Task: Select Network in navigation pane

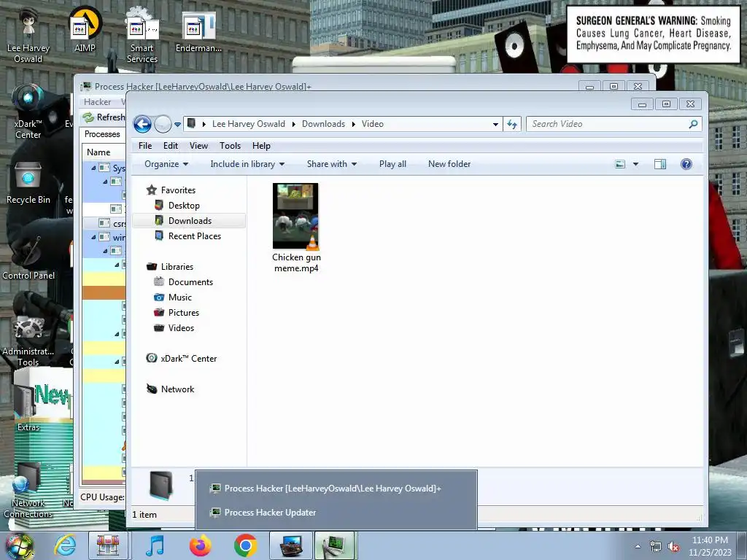Action: click(x=177, y=389)
